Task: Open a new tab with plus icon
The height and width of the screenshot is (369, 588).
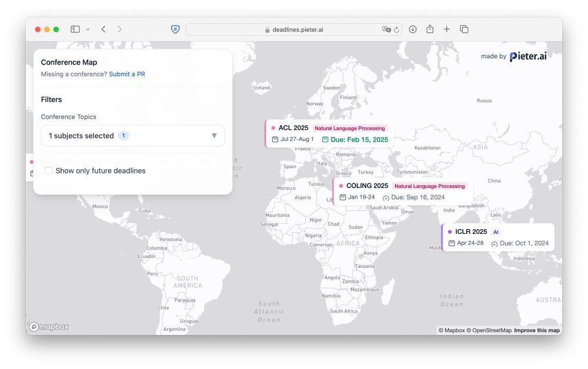Action: point(447,29)
